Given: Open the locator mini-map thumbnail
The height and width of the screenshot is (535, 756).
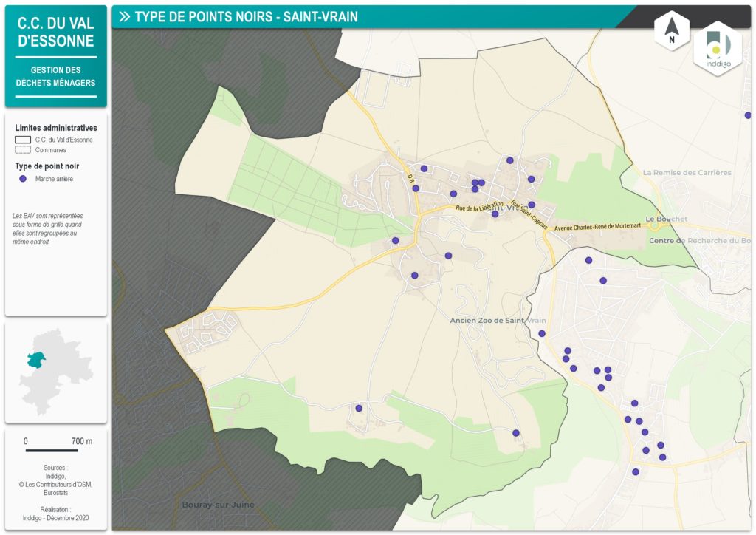Looking at the screenshot, I should click(56, 372).
